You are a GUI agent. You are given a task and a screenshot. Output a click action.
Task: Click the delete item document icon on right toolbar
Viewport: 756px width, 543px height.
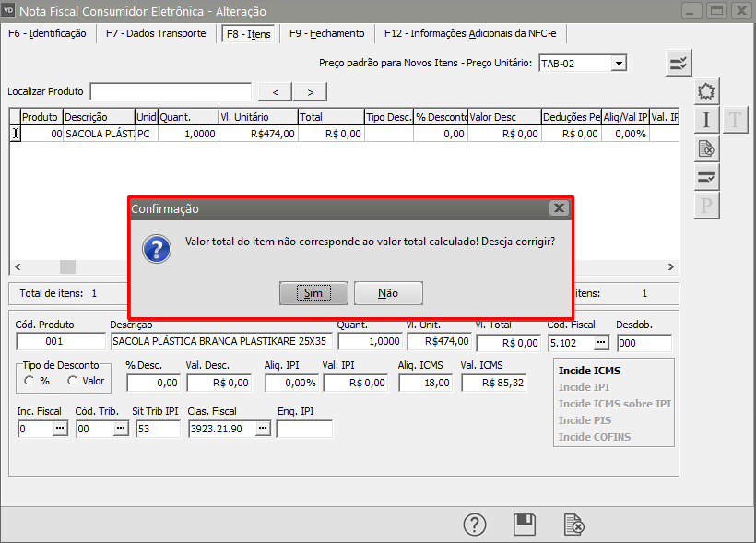[706, 148]
